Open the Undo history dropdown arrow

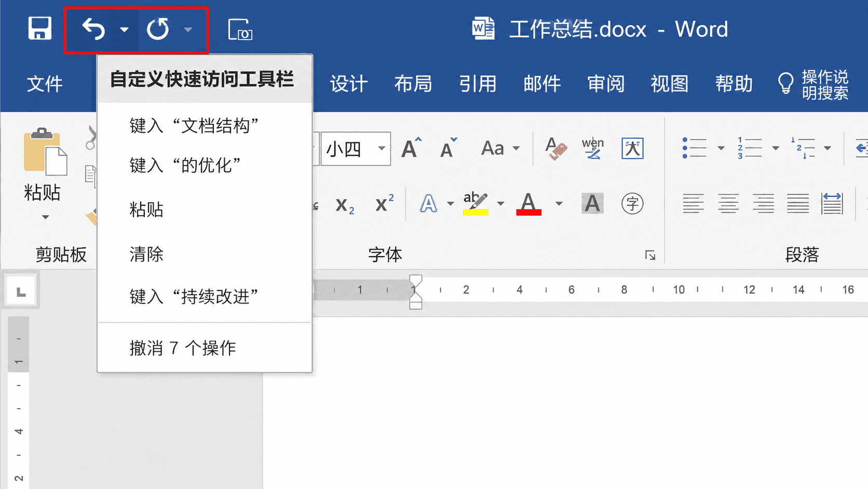click(x=124, y=30)
